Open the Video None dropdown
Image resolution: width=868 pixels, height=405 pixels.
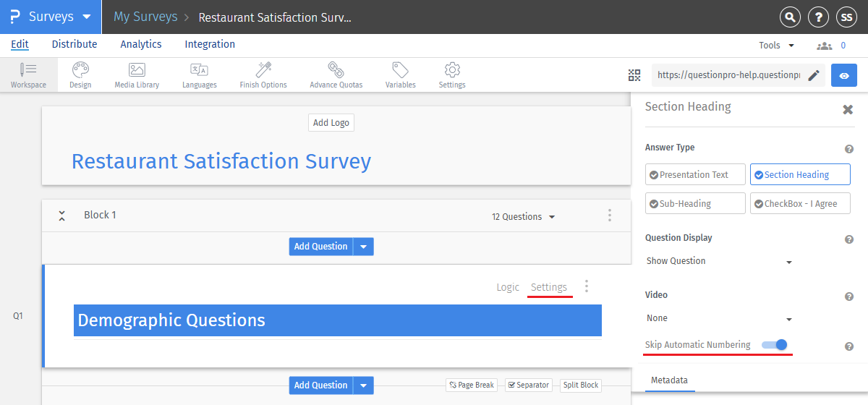click(x=720, y=318)
